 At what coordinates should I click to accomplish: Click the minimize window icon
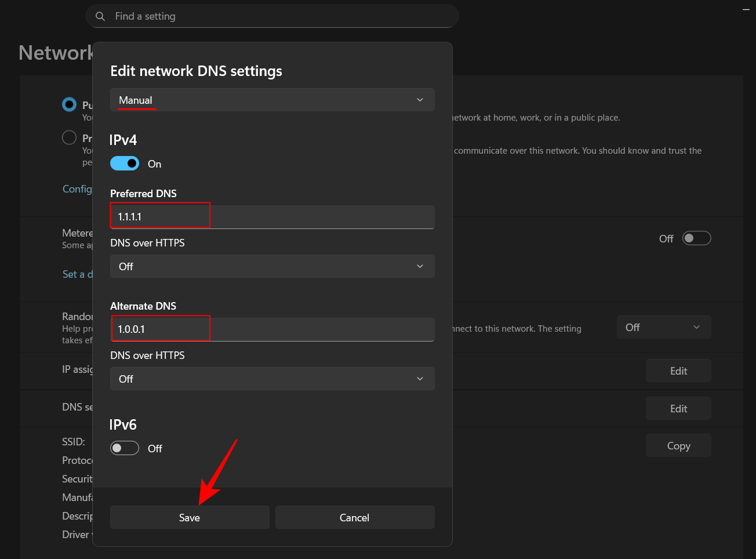pos(746,9)
